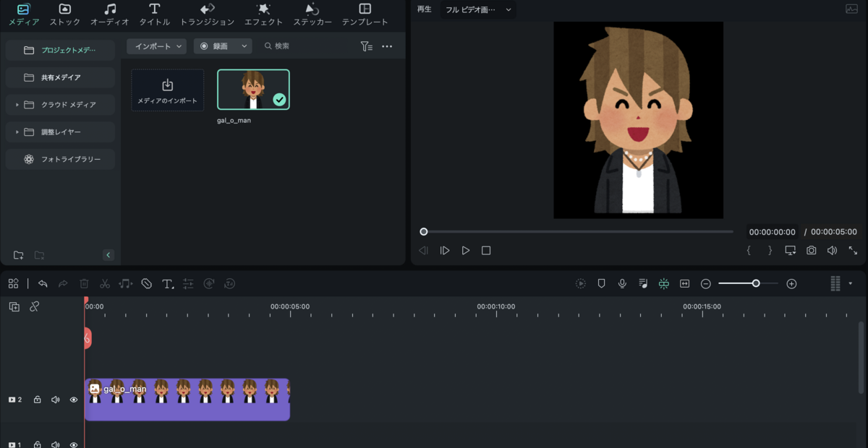This screenshot has height=448, width=868.
Task: Open the media panel more options (...)
Action: click(x=387, y=46)
